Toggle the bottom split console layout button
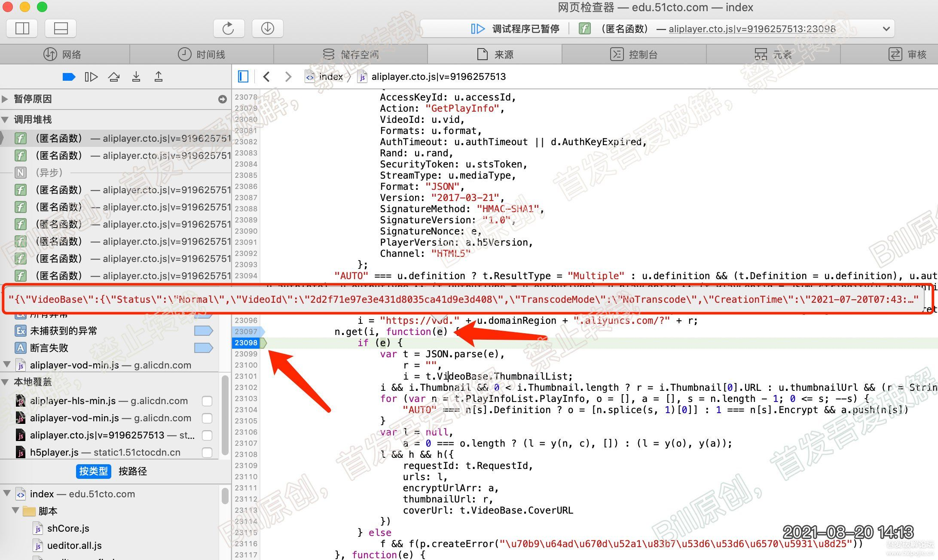 tap(61, 28)
